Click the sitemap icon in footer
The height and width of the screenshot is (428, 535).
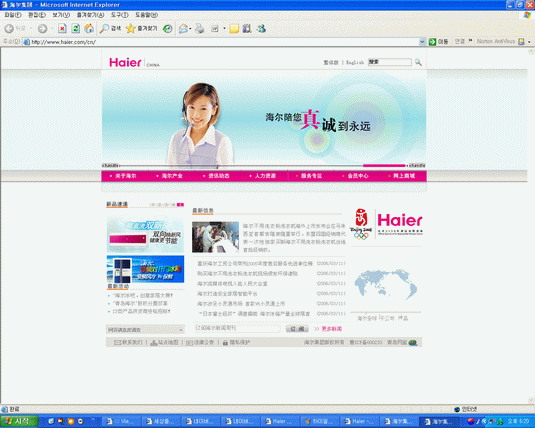pos(154,343)
